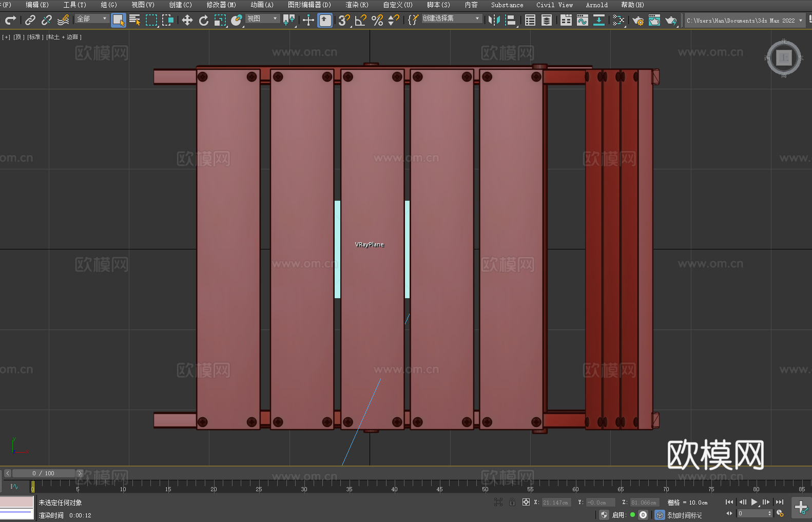Click the Redo arrow icon

point(10,20)
